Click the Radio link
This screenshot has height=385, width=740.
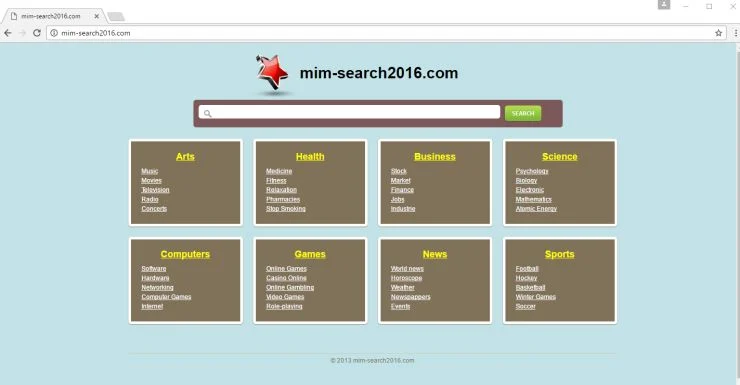[150, 200]
